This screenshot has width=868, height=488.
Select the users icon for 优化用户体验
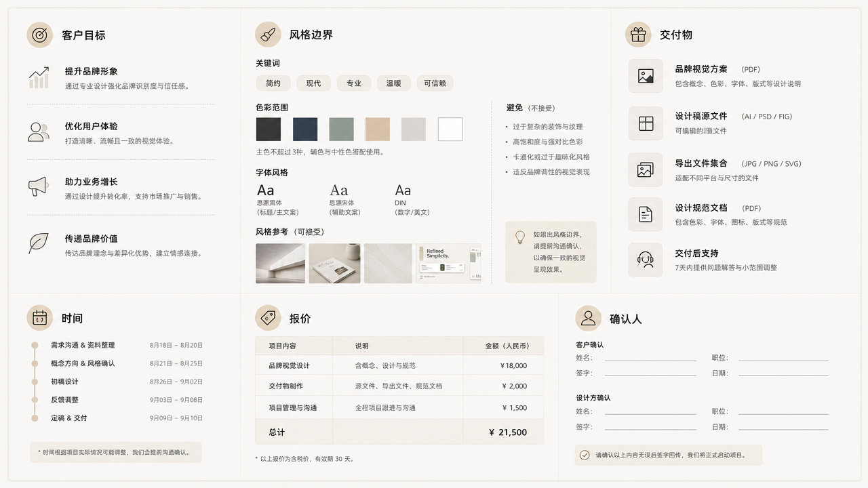click(39, 132)
